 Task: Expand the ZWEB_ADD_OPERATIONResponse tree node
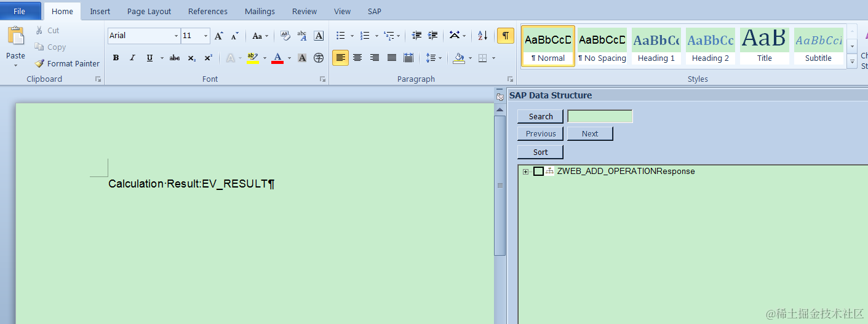click(x=525, y=172)
